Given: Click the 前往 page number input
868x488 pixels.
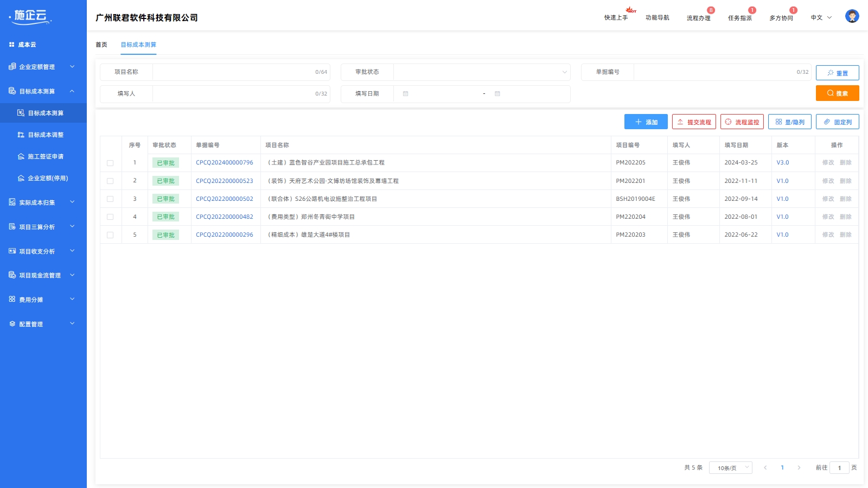Looking at the screenshot, I should [x=839, y=468].
